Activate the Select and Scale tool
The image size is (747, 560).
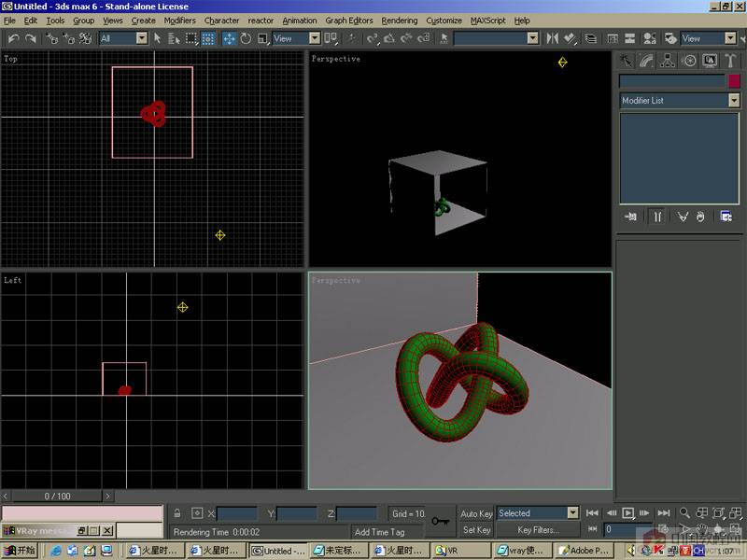tap(262, 38)
